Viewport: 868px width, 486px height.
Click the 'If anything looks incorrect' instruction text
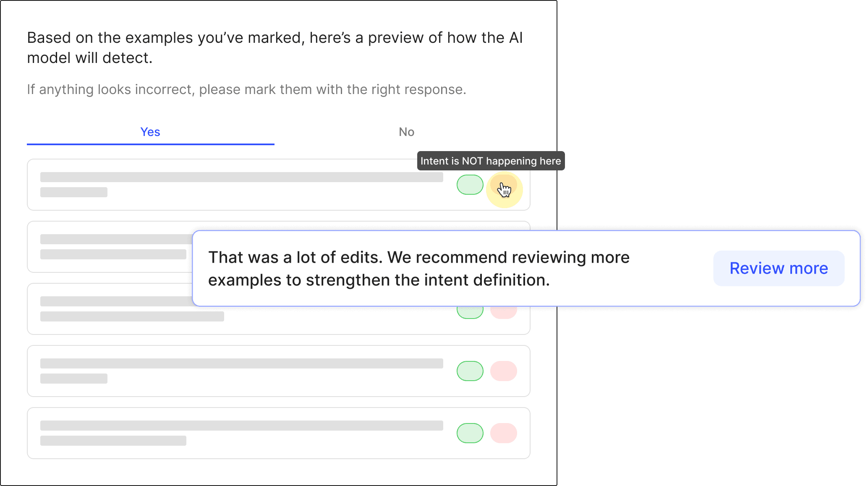(x=247, y=89)
